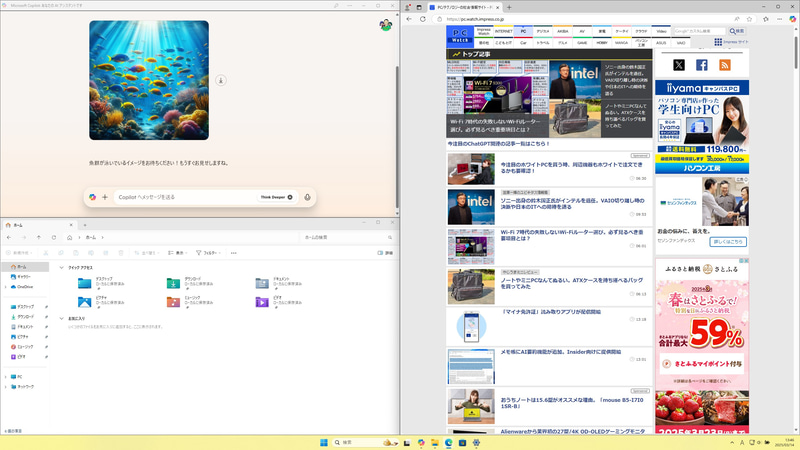800x450 pixels.
Task: Open the Copilot account avatar menu
Action: 386,25
